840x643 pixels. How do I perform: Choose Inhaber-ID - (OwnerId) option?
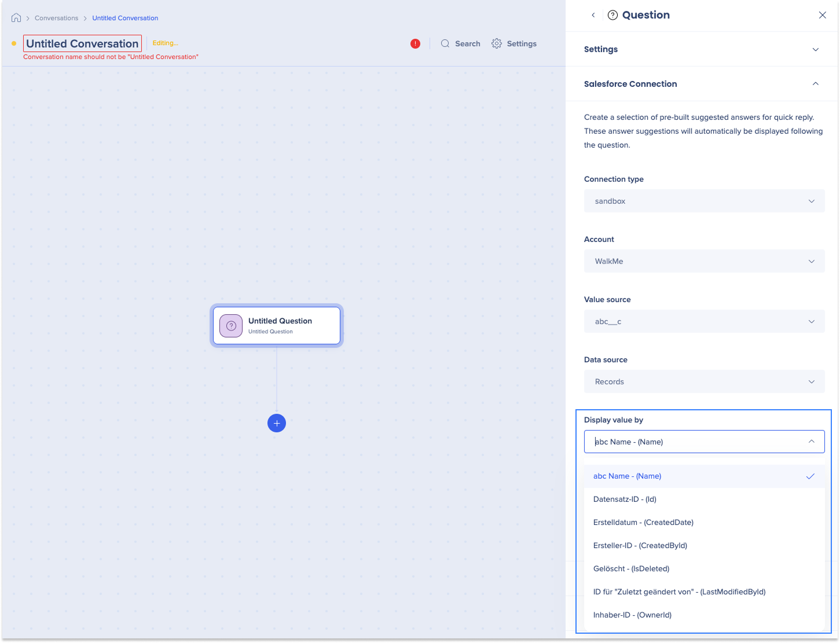[x=632, y=615]
